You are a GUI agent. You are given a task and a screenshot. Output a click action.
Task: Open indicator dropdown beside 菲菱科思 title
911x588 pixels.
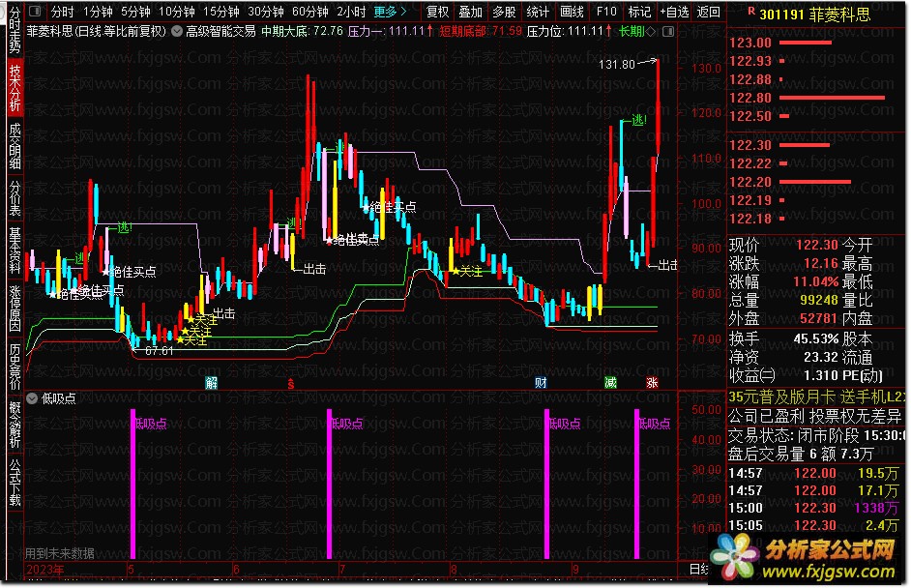(177, 31)
